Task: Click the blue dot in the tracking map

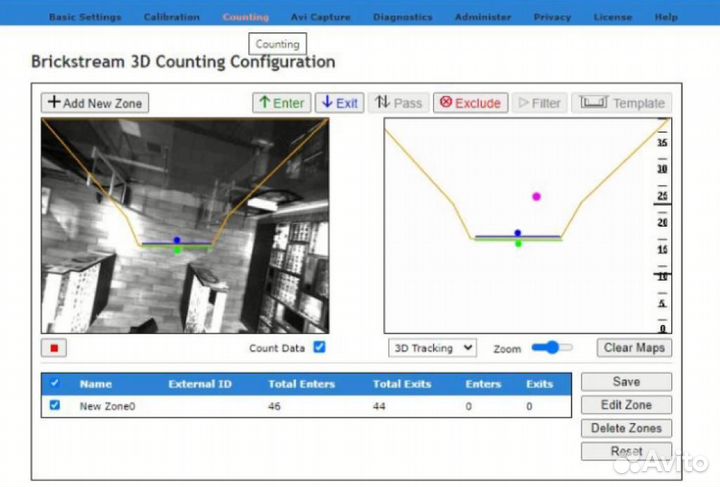Action: pos(518,233)
